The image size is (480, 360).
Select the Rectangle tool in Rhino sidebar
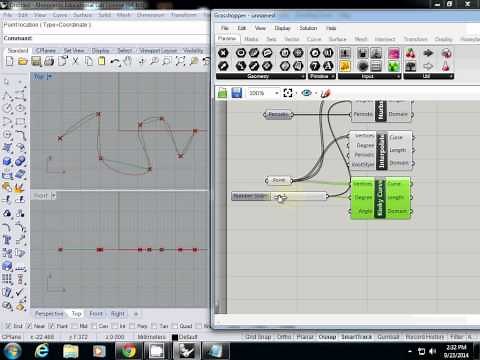pos(20,121)
